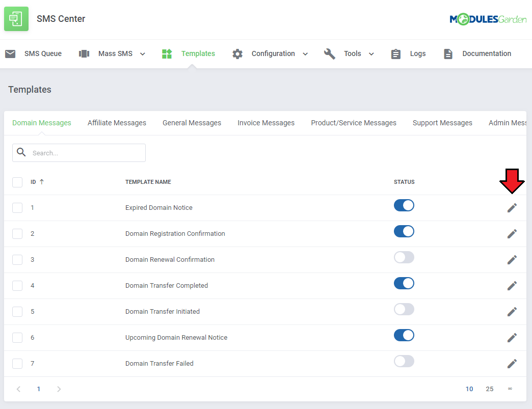Click page number 1
Screen dimensions: 532x409
coord(39,389)
